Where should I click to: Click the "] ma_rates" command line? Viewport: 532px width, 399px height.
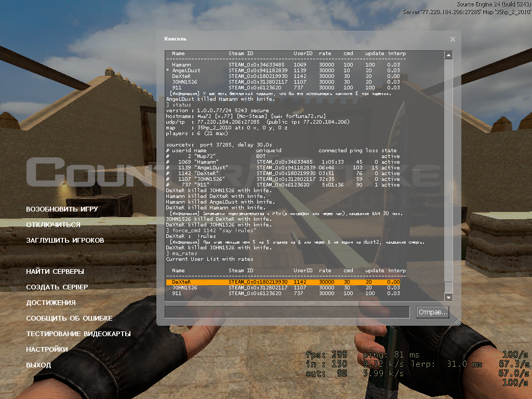click(181, 254)
